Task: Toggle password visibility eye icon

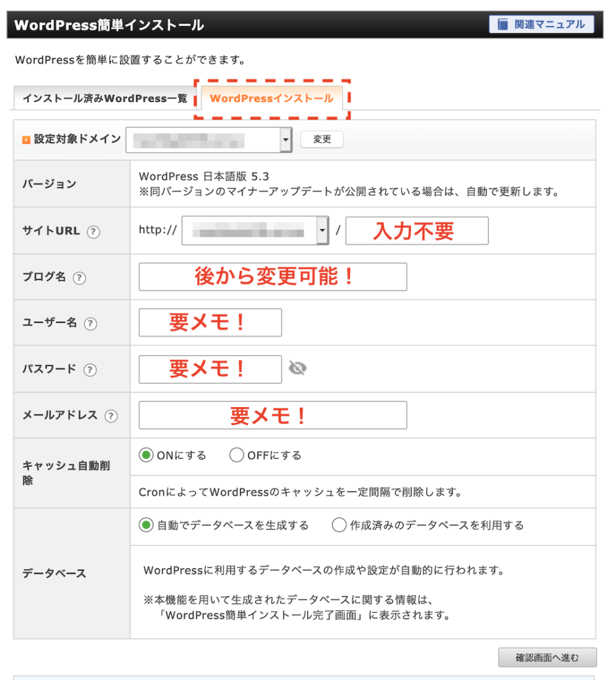Action: [x=297, y=368]
